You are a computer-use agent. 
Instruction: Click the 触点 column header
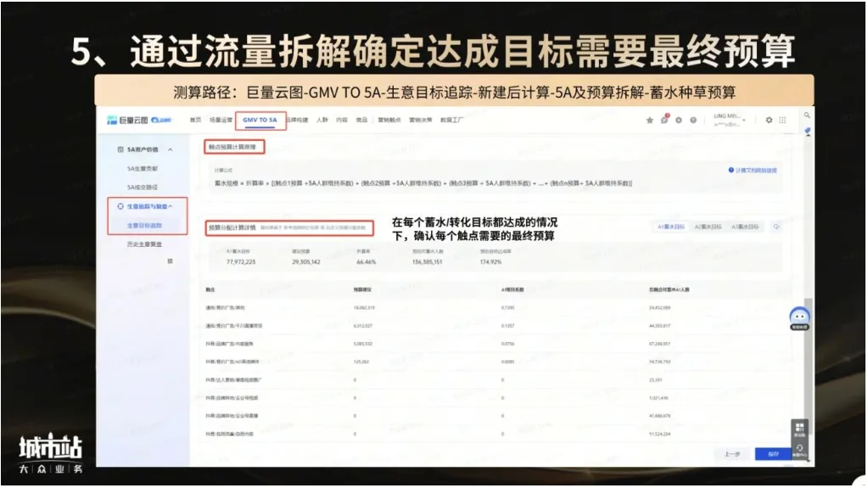210,289
